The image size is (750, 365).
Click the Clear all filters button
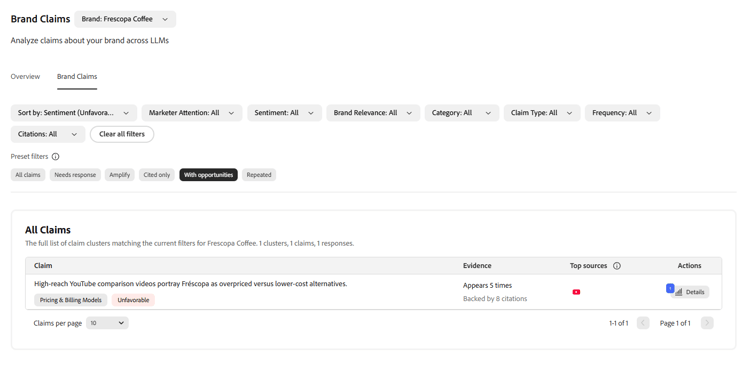[122, 134]
